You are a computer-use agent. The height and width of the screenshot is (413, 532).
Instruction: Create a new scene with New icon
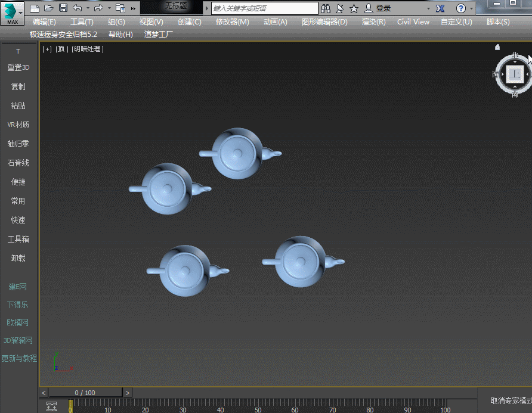point(35,8)
